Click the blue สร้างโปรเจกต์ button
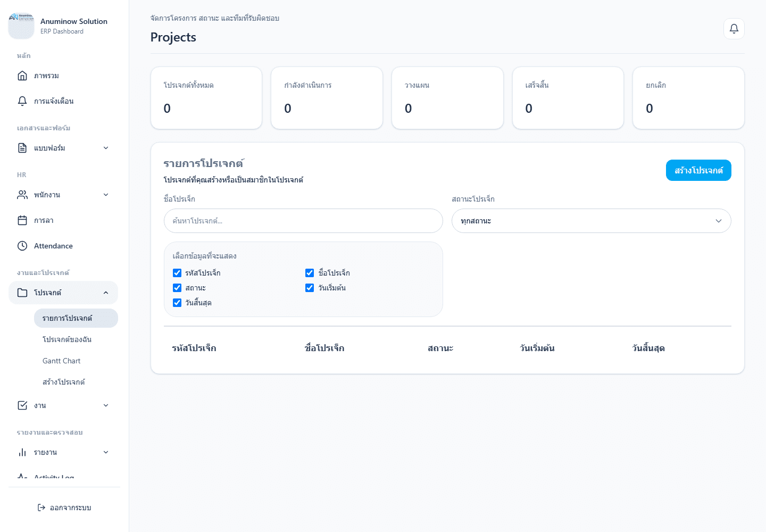This screenshot has width=766, height=532. pos(698,170)
